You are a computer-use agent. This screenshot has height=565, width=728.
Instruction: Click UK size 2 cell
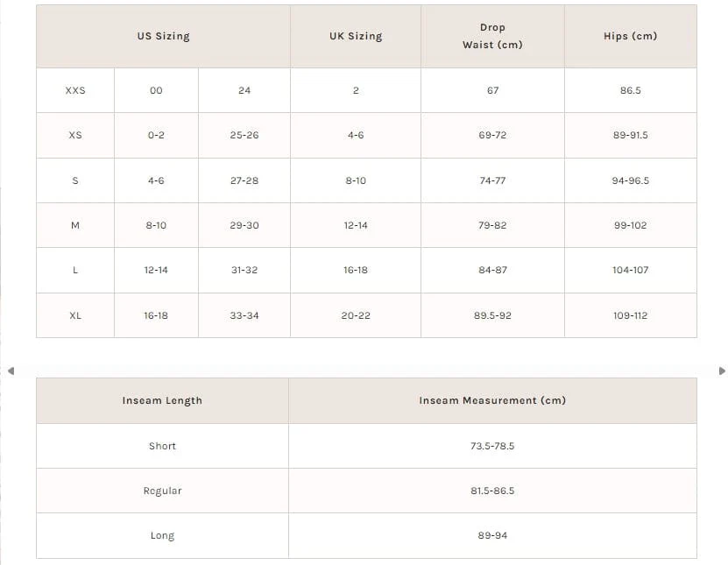[356, 90]
